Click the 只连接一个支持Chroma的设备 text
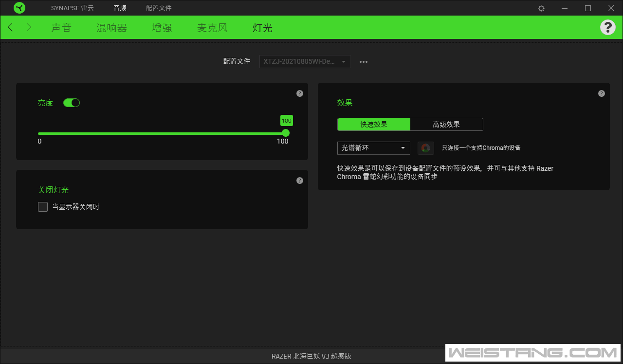Viewport: 623px width, 364px height. pyautogui.click(x=481, y=148)
